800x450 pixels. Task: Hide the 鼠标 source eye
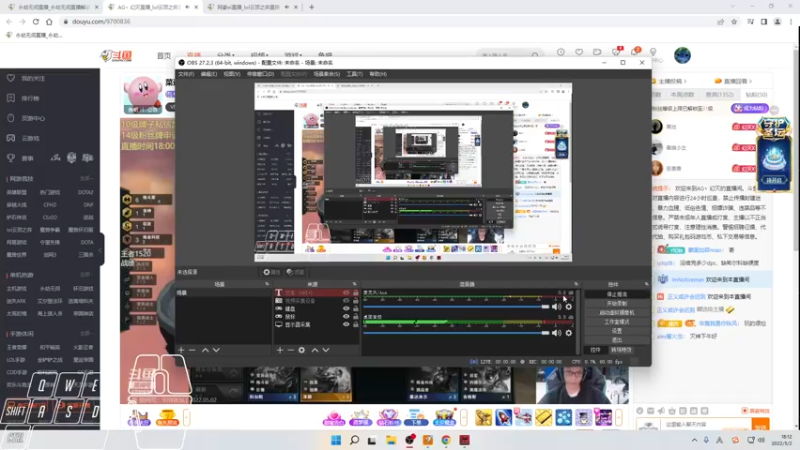coord(346,316)
